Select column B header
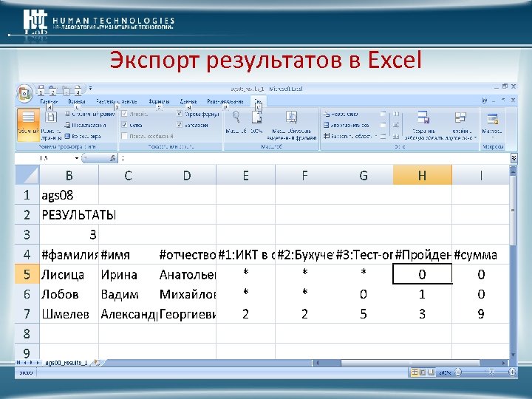Image resolution: width=532 pixels, height=399 pixels. tap(69, 175)
